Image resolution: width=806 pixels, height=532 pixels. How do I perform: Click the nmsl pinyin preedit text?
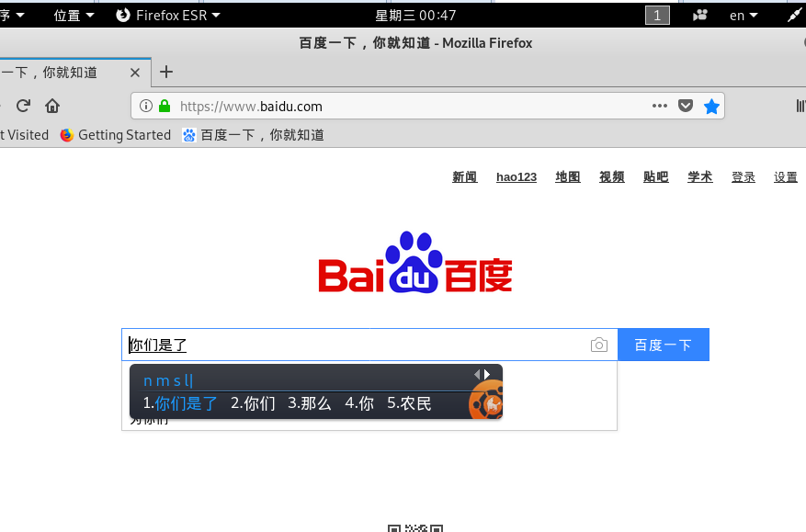pyautogui.click(x=167, y=381)
